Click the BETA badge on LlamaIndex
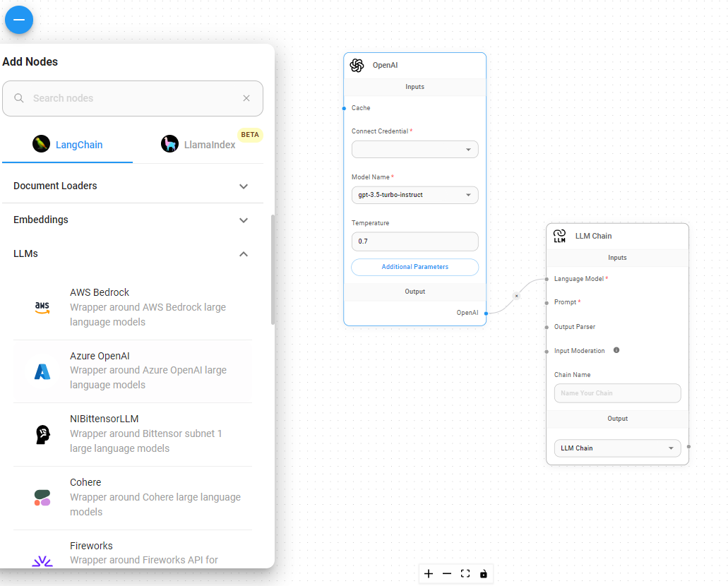 pos(250,135)
